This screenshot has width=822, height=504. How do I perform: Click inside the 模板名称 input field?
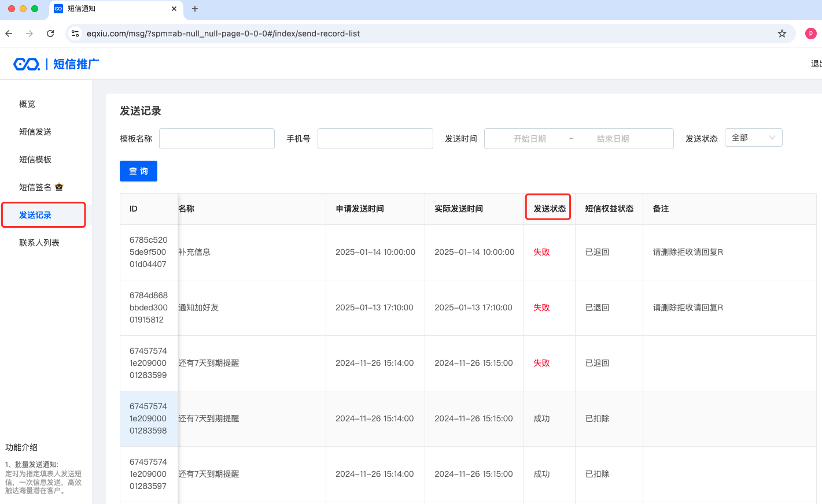coord(216,139)
